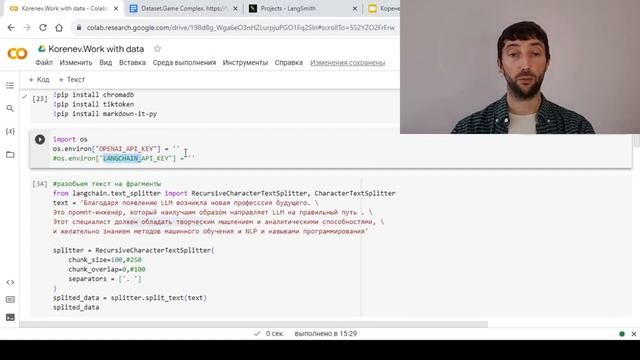Star the Korenev.Work with data notebook
This screenshot has height=360, width=640.
tap(157, 49)
